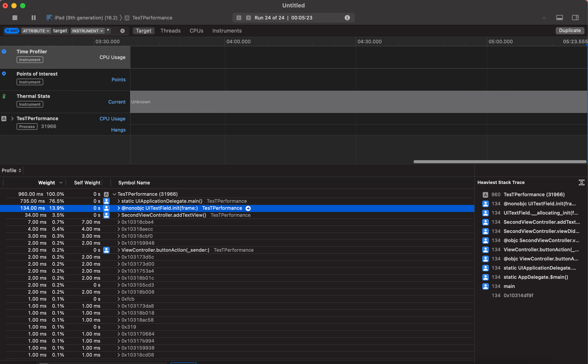Screen dimensions: 588x364
Task: Click the timeline horizontal scrollbar
Action: [500, 162]
